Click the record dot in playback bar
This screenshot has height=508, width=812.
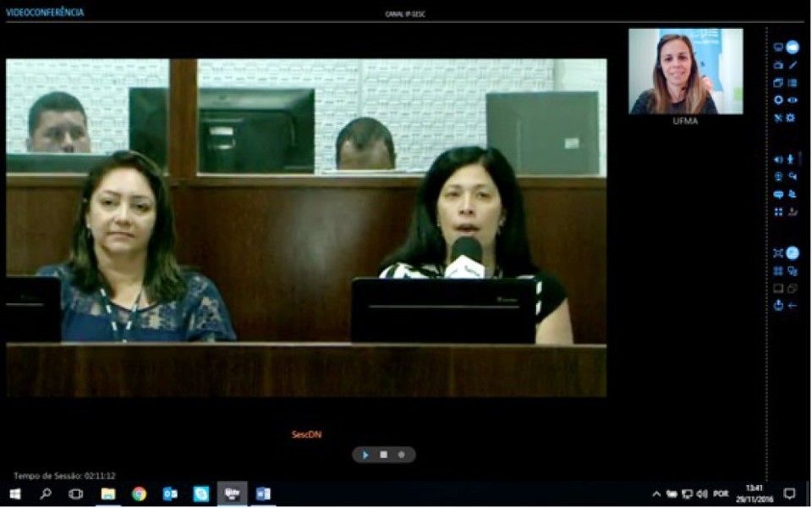point(401,455)
